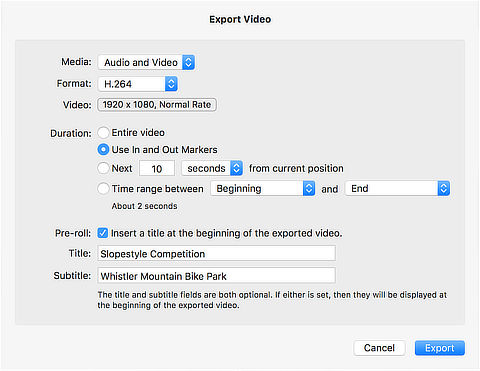Click the blue arrows on seconds popup
480x371 pixels.
tap(236, 168)
